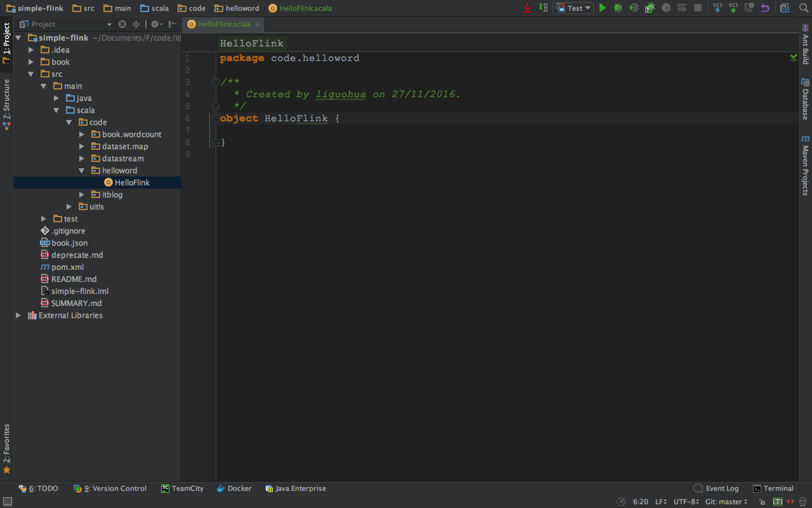The width and height of the screenshot is (812, 508).
Task: Toggle the file read-only lock icon
Action: coord(762,502)
